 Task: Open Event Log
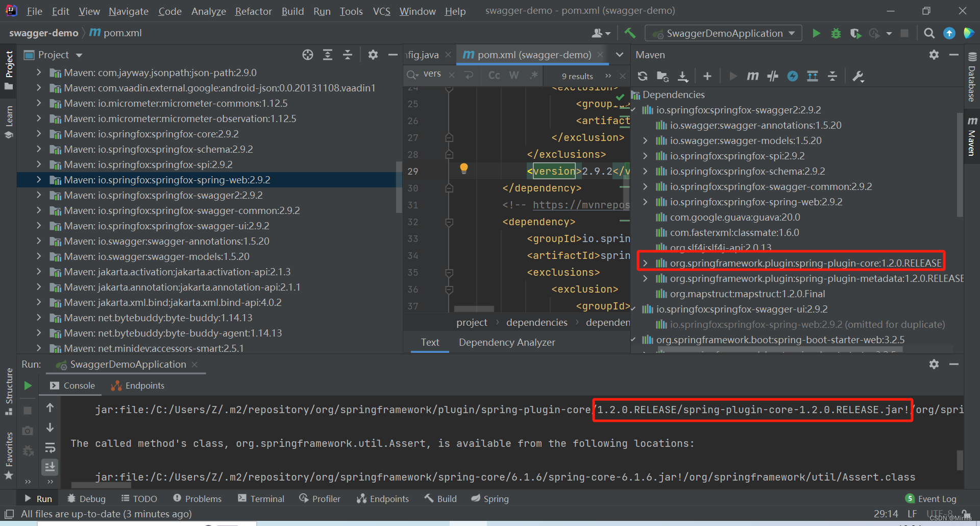pos(930,499)
